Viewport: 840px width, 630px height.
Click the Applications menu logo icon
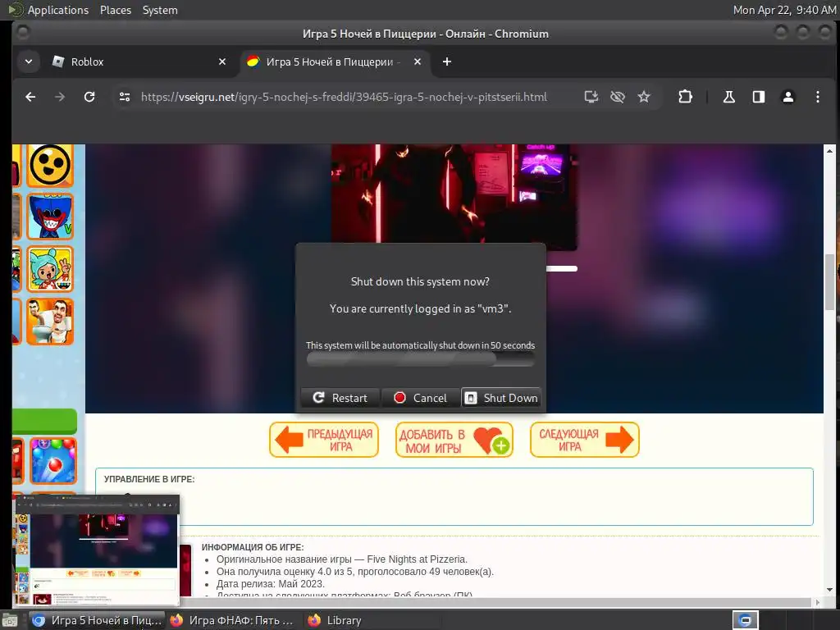[x=16, y=10]
